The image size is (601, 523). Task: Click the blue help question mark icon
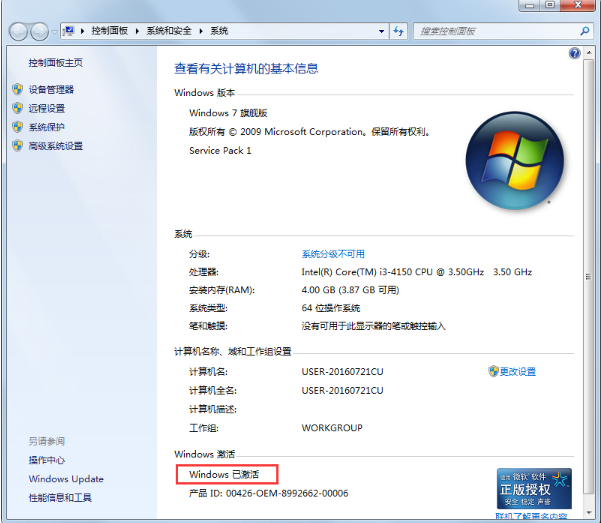click(575, 53)
